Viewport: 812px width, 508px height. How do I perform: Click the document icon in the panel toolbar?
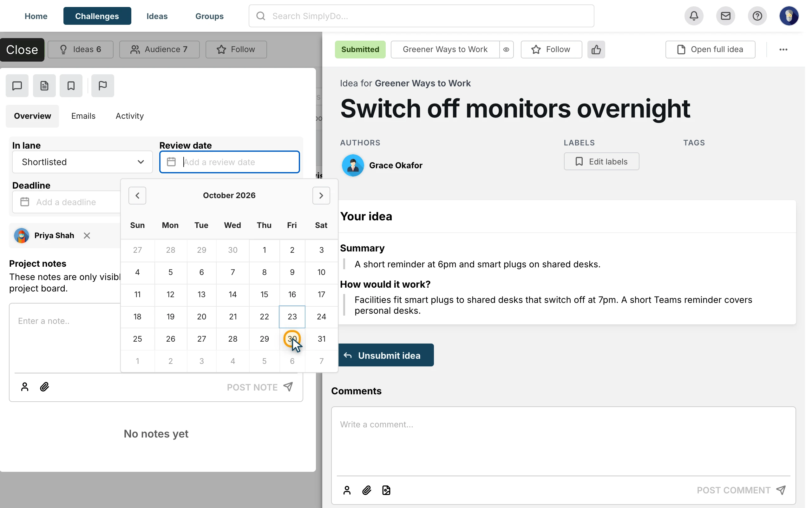click(x=44, y=86)
